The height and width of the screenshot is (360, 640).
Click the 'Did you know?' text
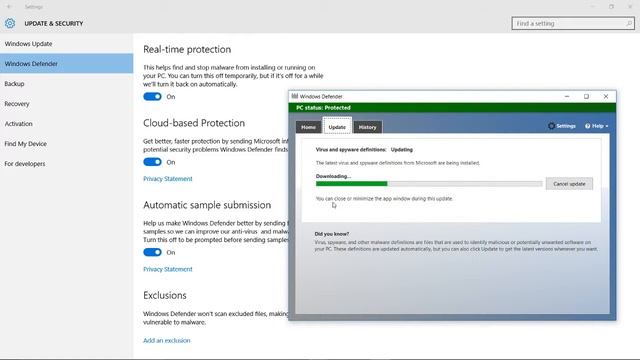tap(331, 234)
